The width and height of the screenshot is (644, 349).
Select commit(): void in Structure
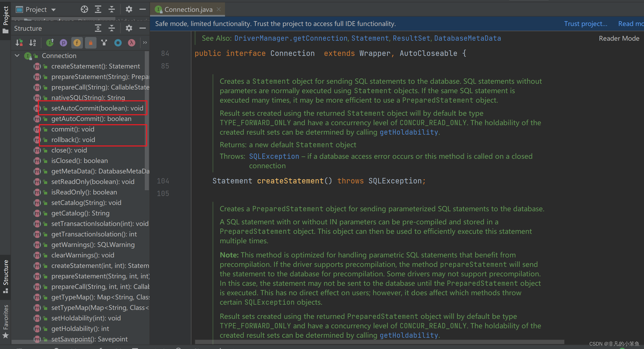pos(73,129)
